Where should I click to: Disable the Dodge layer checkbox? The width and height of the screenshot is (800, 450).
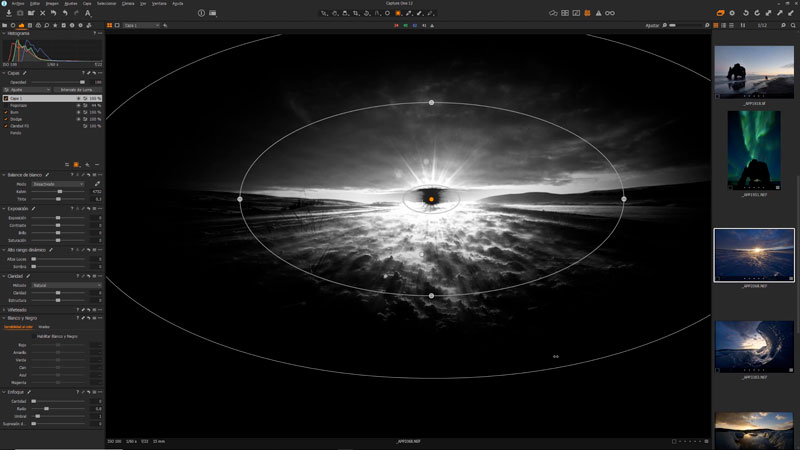[x=5, y=119]
